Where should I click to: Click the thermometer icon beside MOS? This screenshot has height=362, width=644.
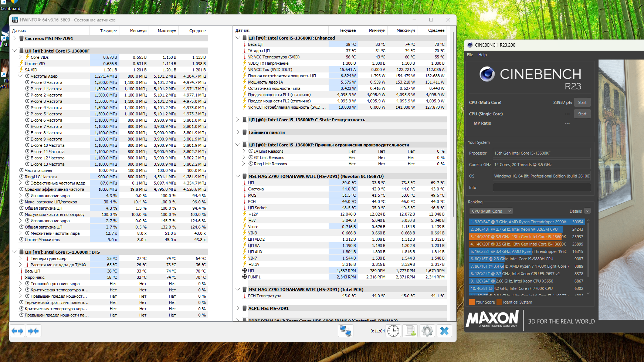point(244,195)
